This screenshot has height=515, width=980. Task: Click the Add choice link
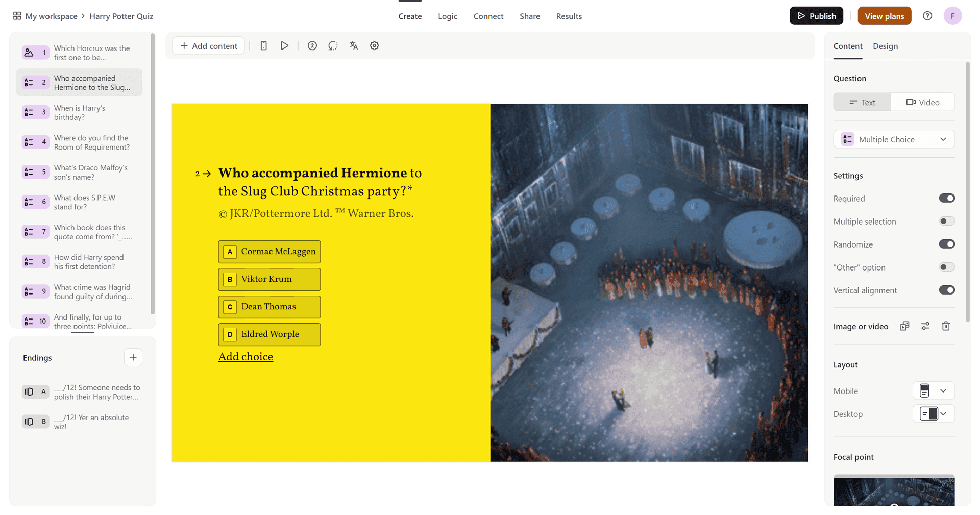(x=246, y=357)
